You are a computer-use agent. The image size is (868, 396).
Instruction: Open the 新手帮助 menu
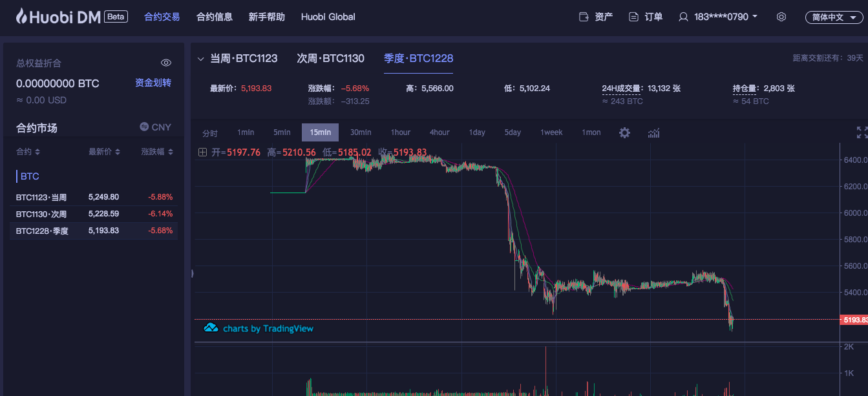[266, 17]
